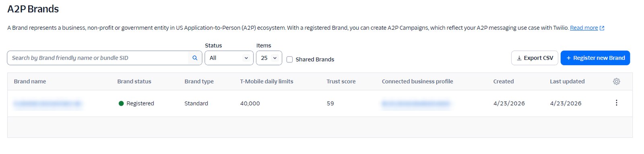644x154 pixels.
Task: Open the blurred brand name link
Action: pos(47,104)
